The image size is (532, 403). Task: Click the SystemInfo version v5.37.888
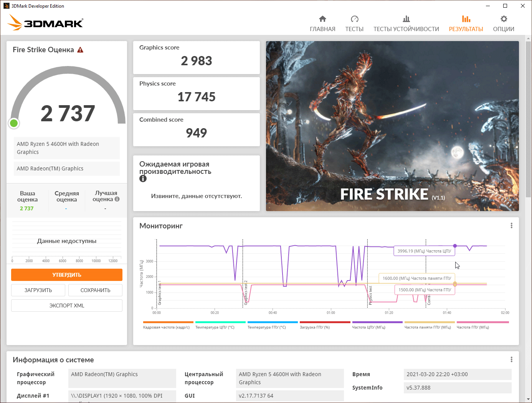458,388
